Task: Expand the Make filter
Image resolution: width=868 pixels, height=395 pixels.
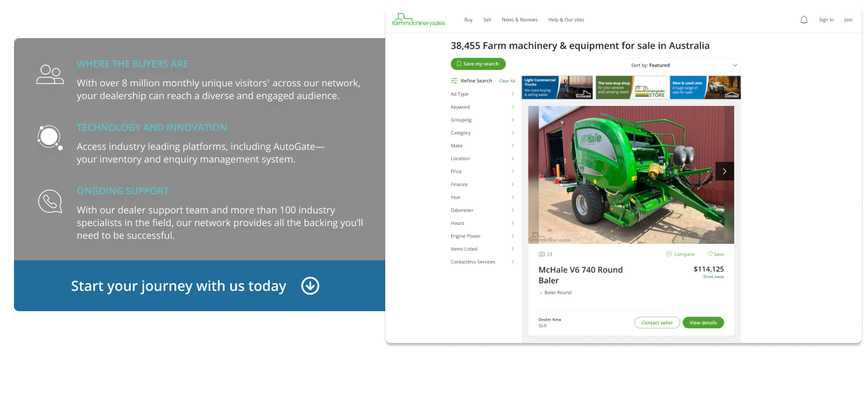Action: point(482,145)
